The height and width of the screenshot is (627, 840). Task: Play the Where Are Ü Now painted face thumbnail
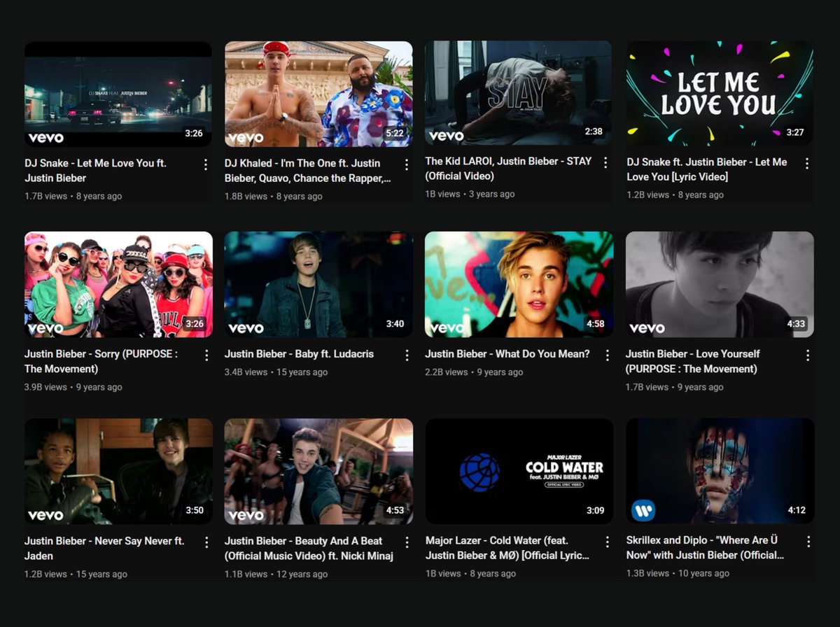tap(720, 471)
